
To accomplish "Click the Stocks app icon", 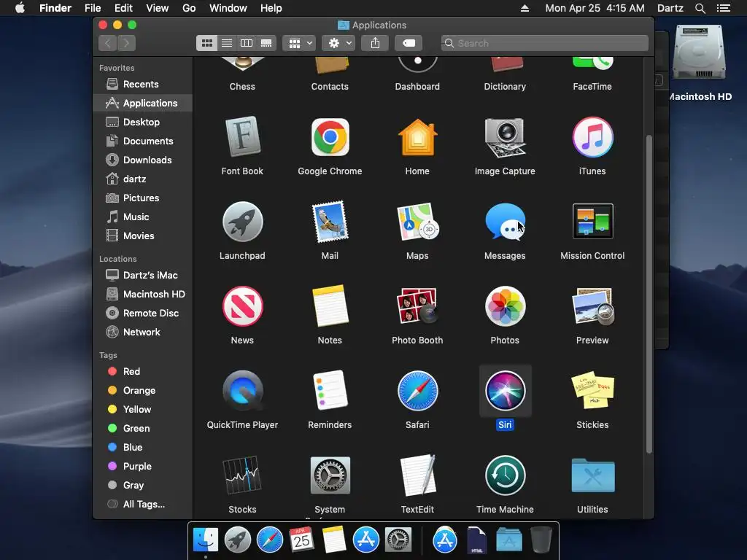I will click(242, 475).
